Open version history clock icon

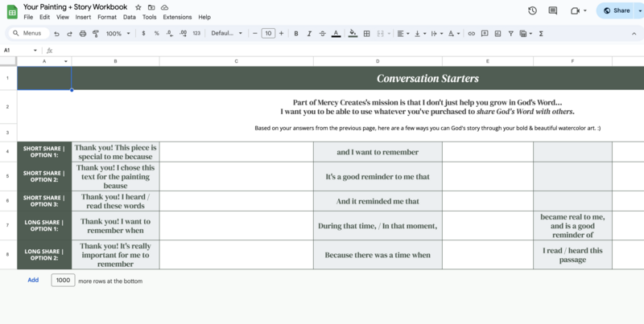click(x=532, y=10)
